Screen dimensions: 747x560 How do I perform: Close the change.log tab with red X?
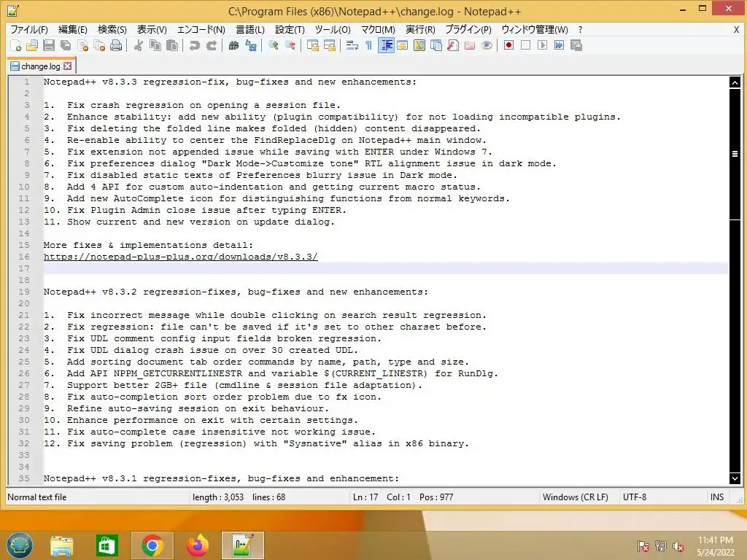[x=68, y=66]
